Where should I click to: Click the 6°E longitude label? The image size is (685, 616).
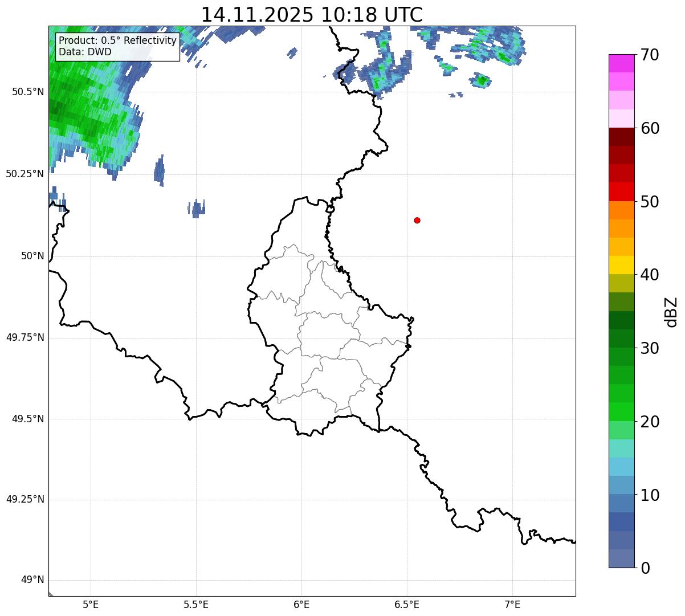301,605
